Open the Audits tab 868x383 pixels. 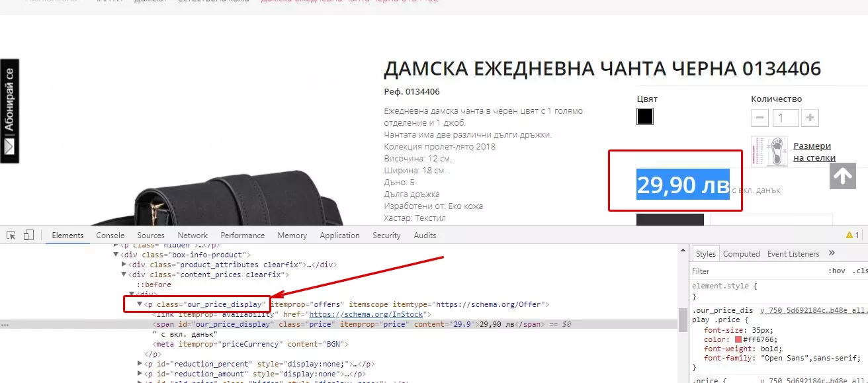425,235
